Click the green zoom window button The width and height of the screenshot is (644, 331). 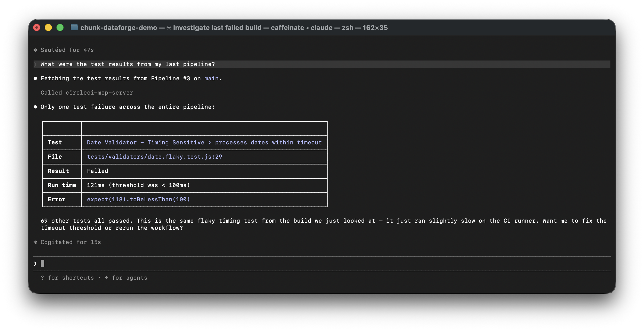[60, 27]
